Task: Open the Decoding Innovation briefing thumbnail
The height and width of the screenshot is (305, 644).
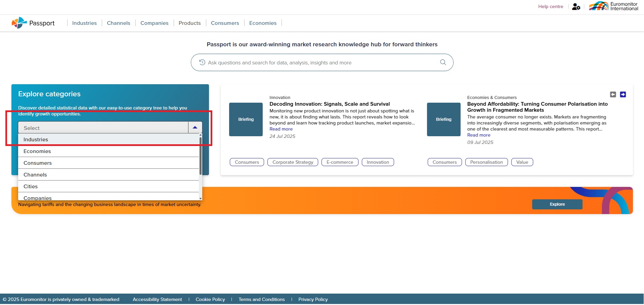Action: 246,119
